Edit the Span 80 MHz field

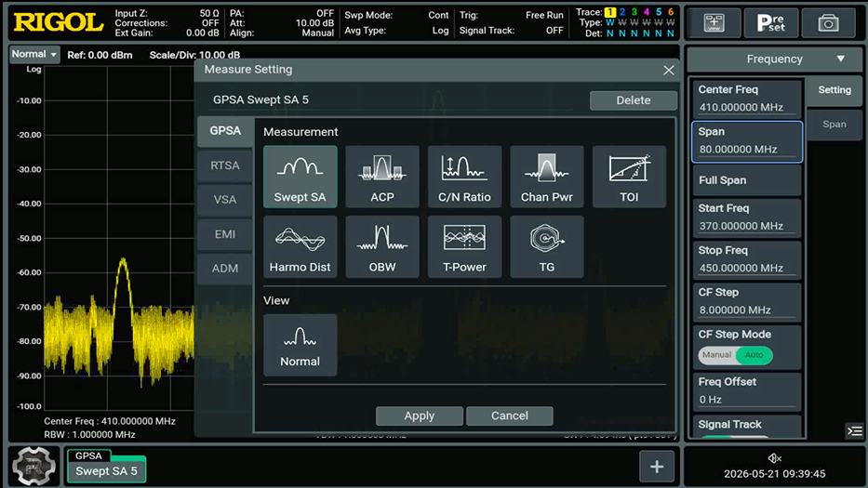click(x=747, y=141)
